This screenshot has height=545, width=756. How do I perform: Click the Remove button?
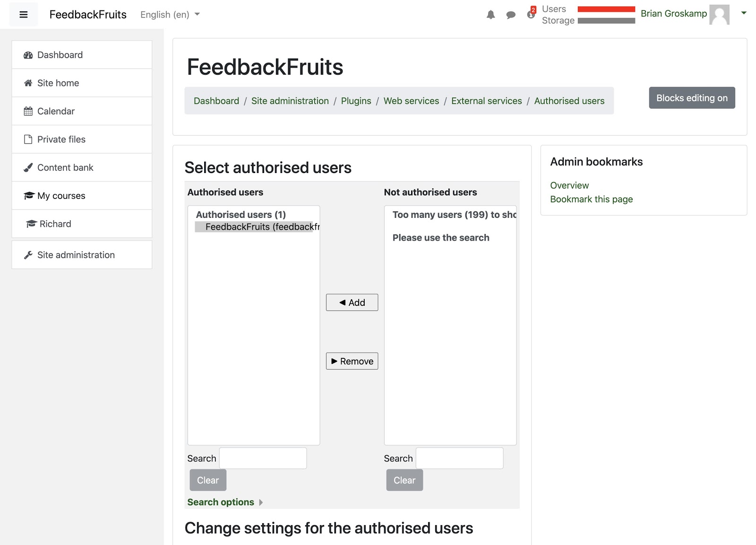point(352,361)
